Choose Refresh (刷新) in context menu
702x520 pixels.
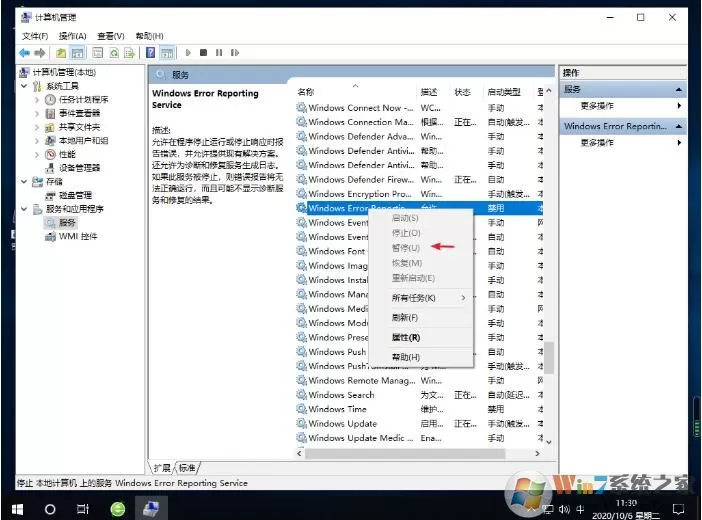tap(405, 318)
